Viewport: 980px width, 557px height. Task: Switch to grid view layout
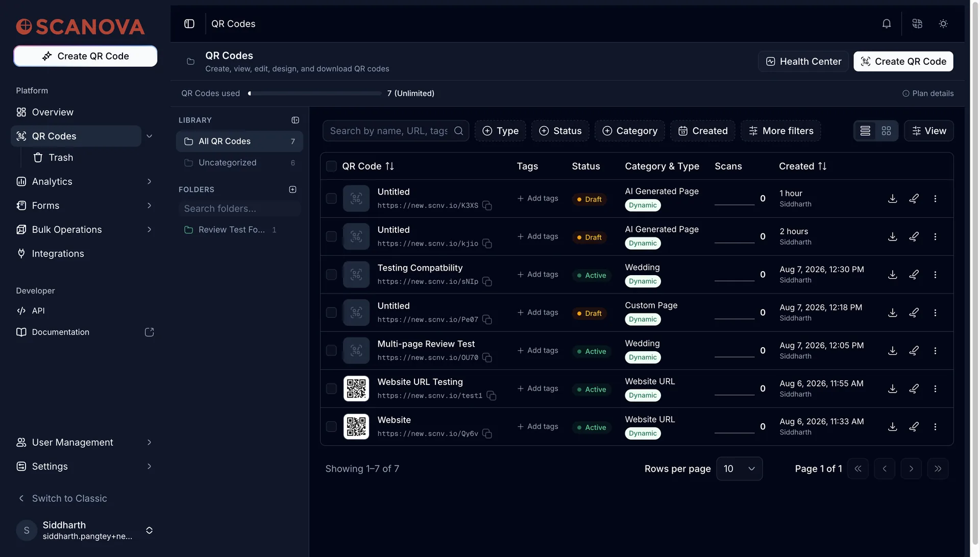[x=887, y=131]
